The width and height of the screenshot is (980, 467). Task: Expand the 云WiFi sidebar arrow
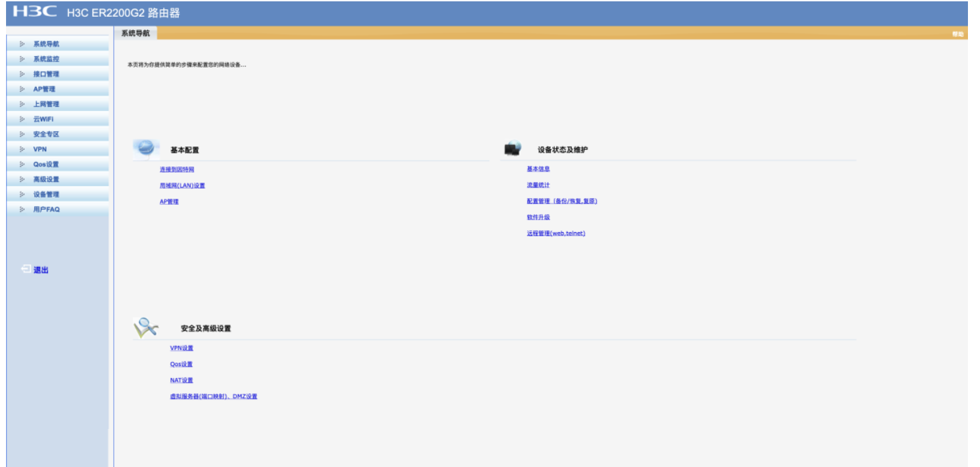[22, 119]
